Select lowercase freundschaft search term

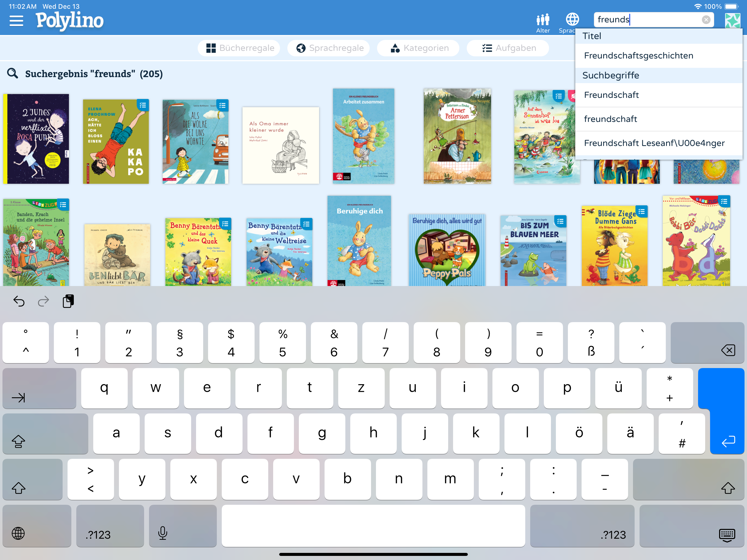(x=658, y=119)
